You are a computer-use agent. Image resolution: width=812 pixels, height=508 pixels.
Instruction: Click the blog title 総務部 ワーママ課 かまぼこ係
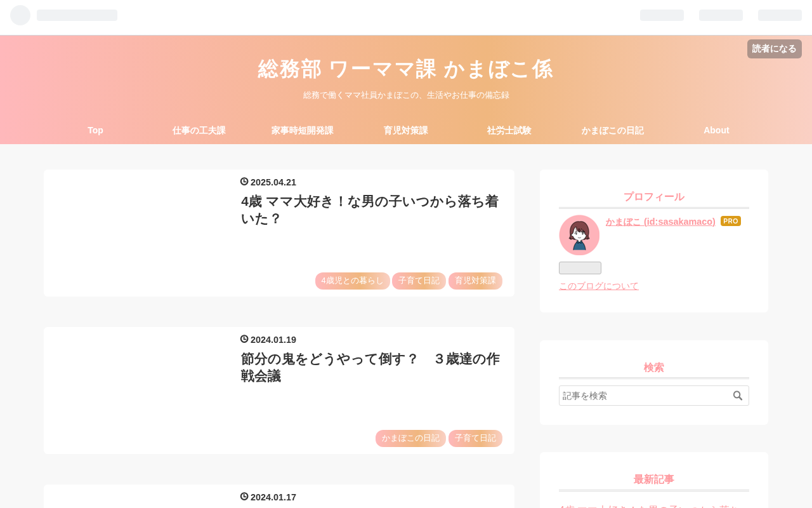point(406,69)
